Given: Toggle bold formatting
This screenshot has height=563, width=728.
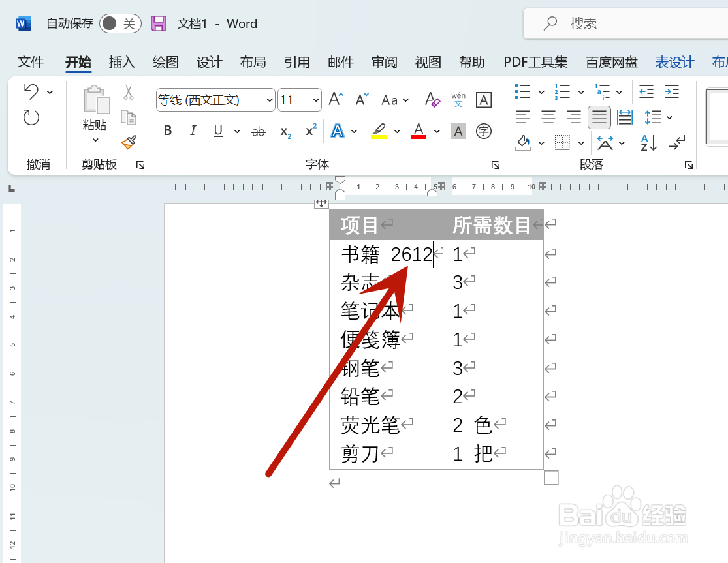Looking at the screenshot, I should pyautogui.click(x=168, y=130).
